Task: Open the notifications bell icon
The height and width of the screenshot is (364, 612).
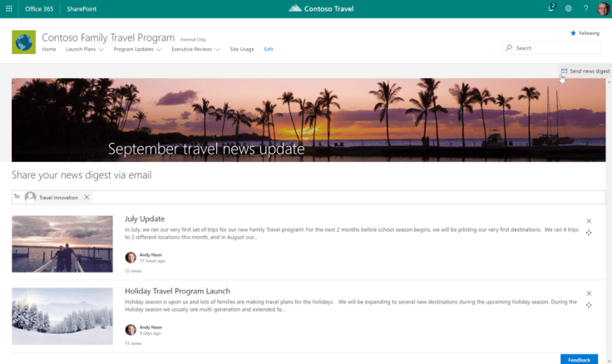Action: (x=550, y=8)
